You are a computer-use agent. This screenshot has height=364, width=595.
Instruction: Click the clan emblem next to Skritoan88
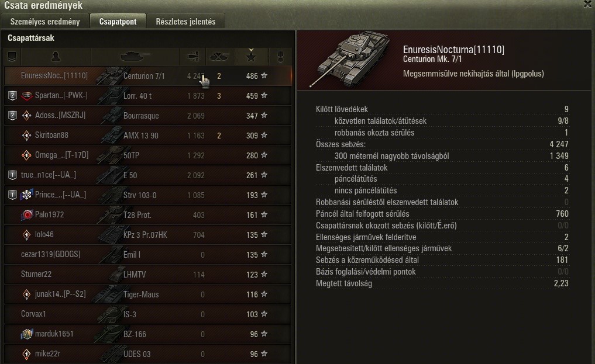click(26, 135)
